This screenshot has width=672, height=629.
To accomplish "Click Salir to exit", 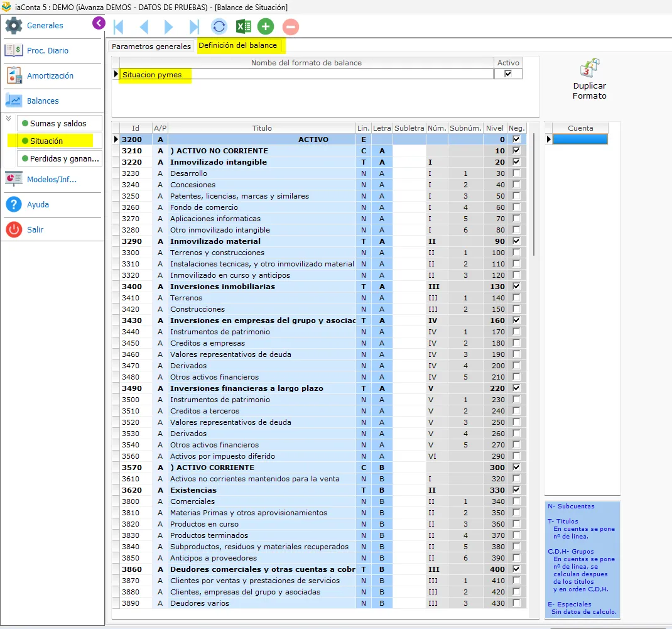I will 35,229.
